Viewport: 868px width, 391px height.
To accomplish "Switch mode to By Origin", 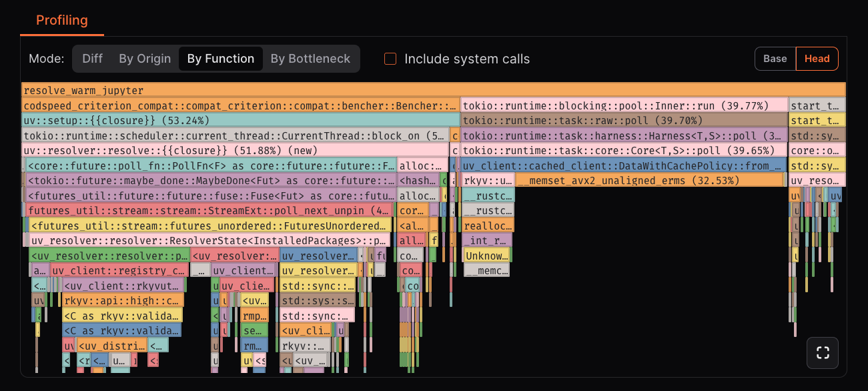I will pos(145,59).
